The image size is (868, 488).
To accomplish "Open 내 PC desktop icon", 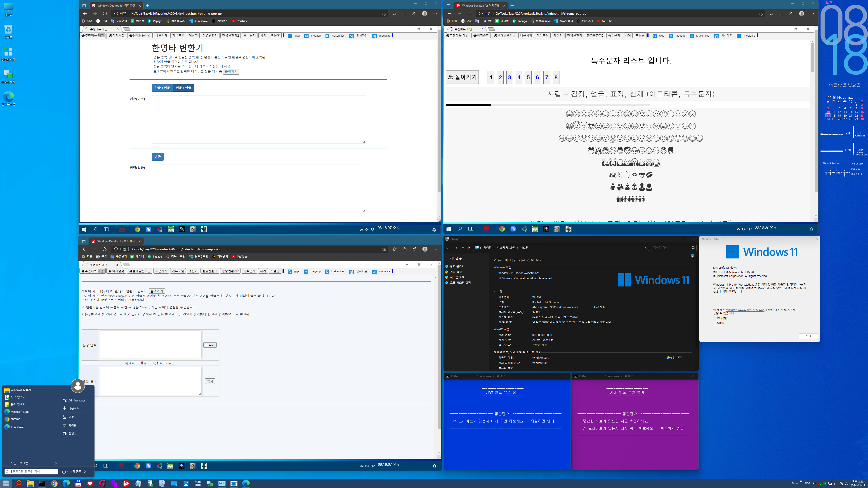I will [8, 9].
